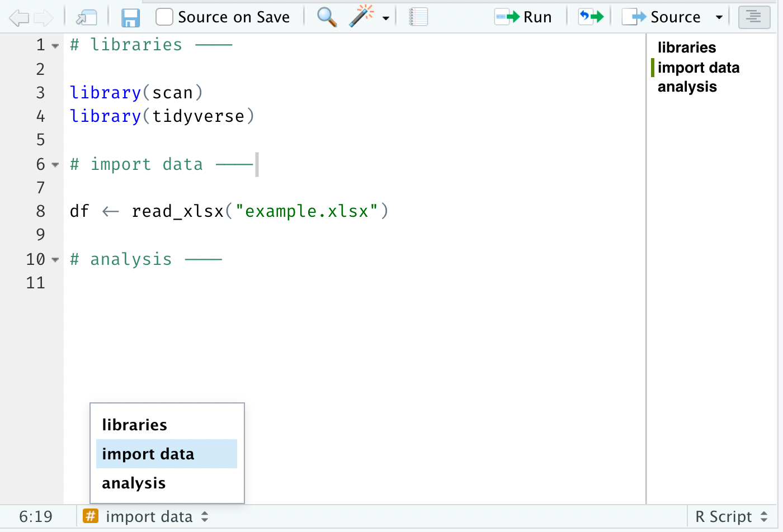Choose 'analysis' from the section popup menu
This screenshot has width=783, height=532.
(134, 483)
